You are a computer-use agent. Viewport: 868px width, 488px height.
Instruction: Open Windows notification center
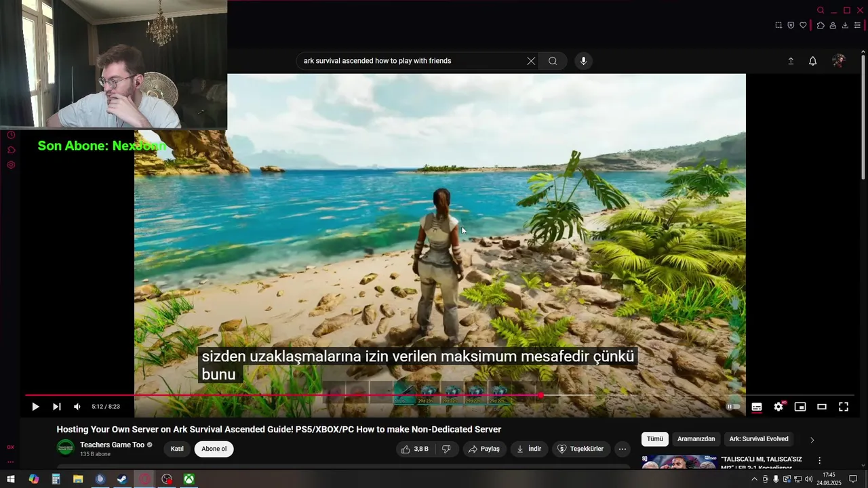853,479
